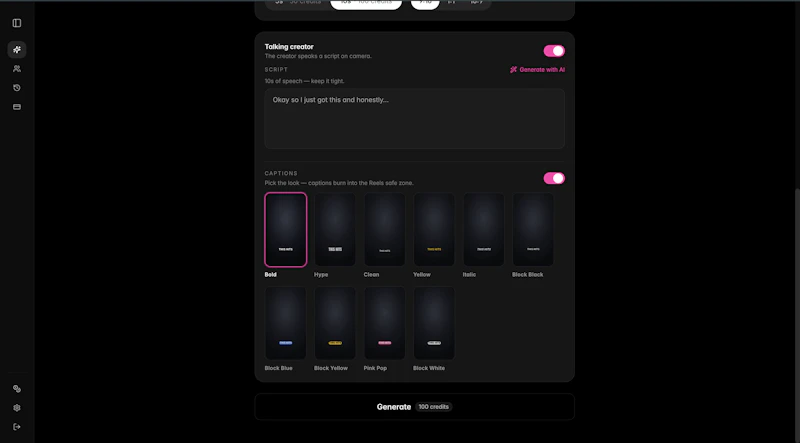Open the credits coins icon
Image resolution: width=800 pixels, height=443 pixels.
tap(17, 388)
